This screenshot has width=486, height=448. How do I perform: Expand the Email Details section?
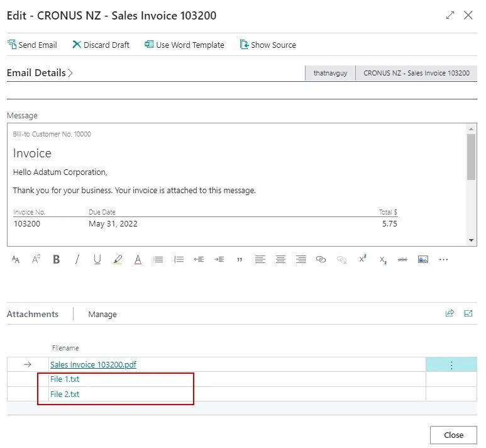40,73
